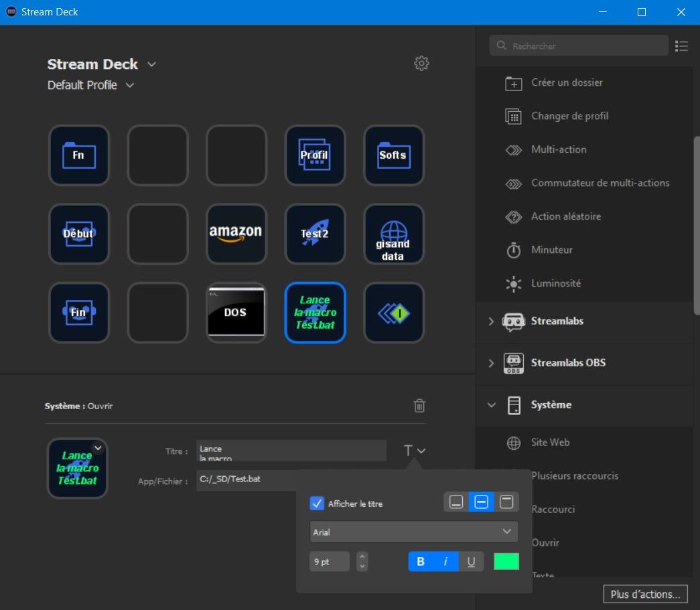Select the Fn folder key
The width and height of the screenshot is (700, 610).
point(79,155)
